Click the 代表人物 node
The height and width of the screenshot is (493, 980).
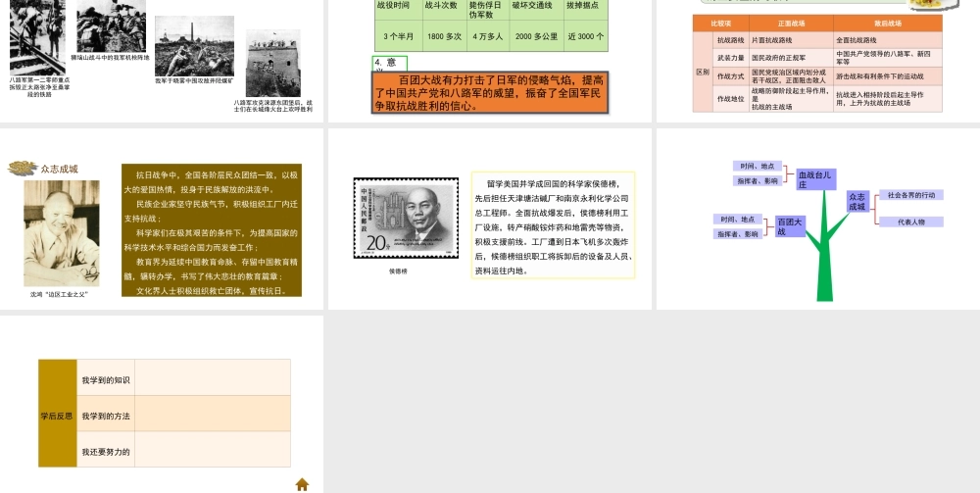point(911,222)
